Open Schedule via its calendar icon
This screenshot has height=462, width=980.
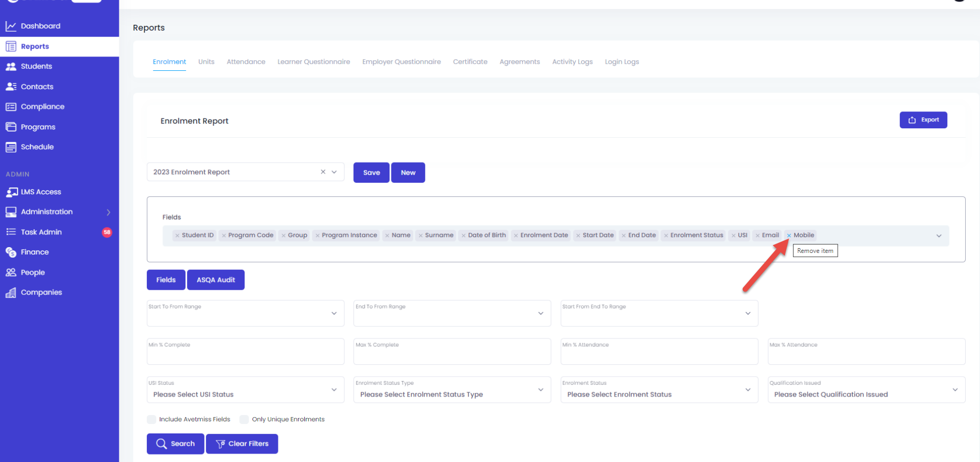pyautogui.click(x=11, y=147)
